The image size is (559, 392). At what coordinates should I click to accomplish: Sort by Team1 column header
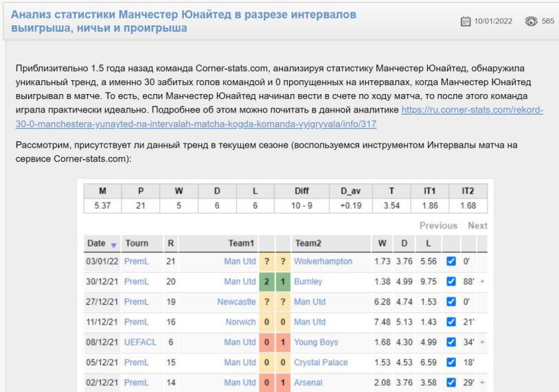241,244
